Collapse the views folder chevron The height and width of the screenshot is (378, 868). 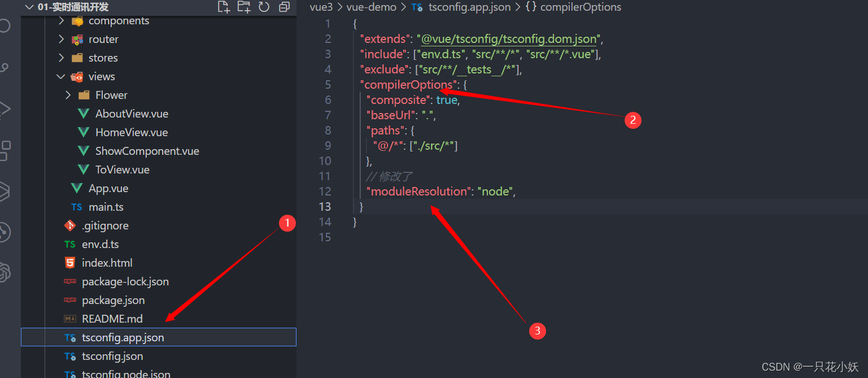[61, 77]
